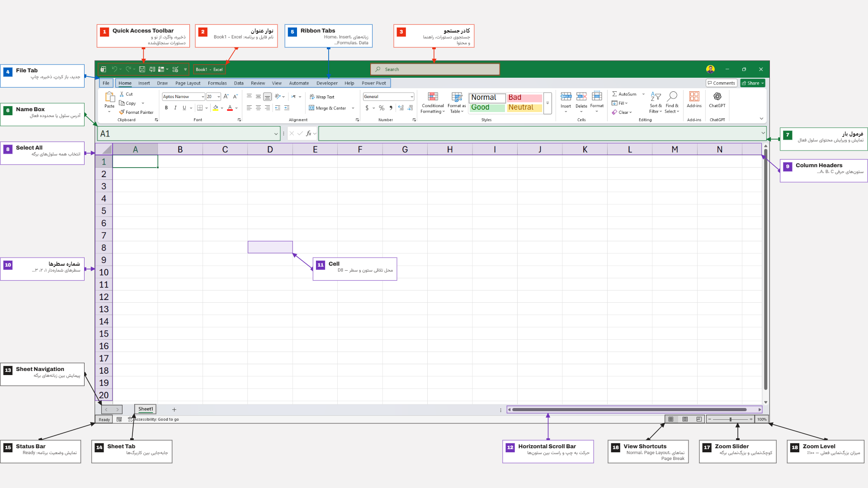868x488 pixels.
Task: Click the ChatGPT add-in icon
Action: (717, 96)
